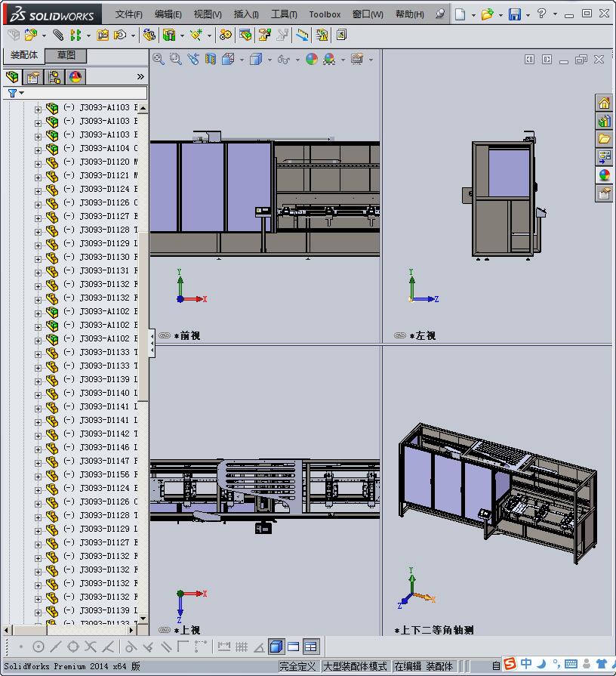This screenshot has width=616, height=676.
Task: Click the View Orientation cube icon
Action: coord(228,59)
